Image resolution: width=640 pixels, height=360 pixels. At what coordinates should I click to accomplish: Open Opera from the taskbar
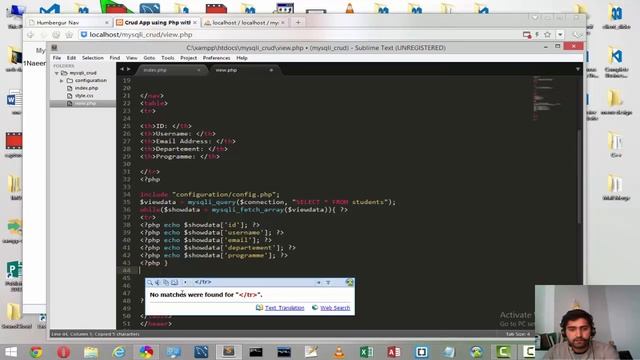pyautogui.click(x=63, y=352)
